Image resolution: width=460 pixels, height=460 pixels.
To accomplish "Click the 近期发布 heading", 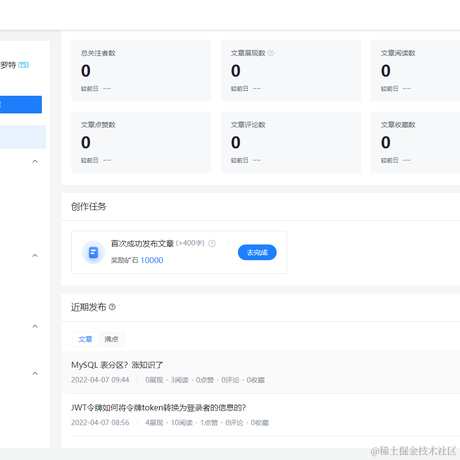I will coord(89,307).
